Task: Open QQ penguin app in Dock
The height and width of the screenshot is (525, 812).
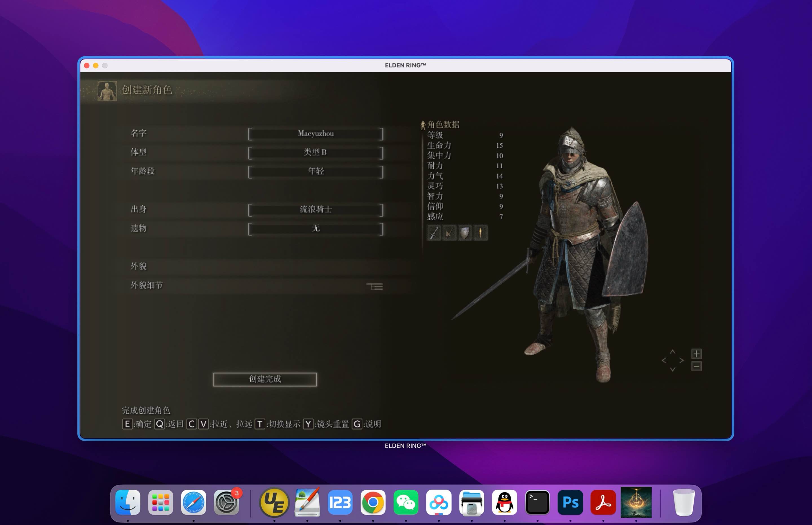Action: (x=504, y=502)
